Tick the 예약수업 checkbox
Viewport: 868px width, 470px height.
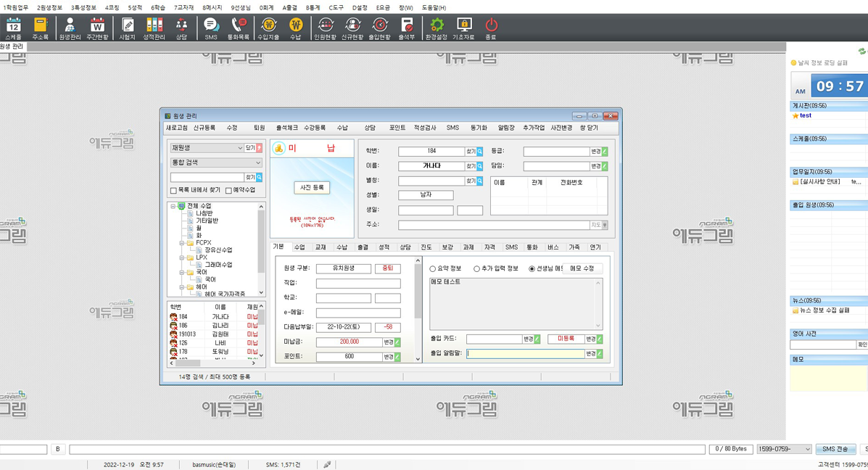click(x=228, y=191)
